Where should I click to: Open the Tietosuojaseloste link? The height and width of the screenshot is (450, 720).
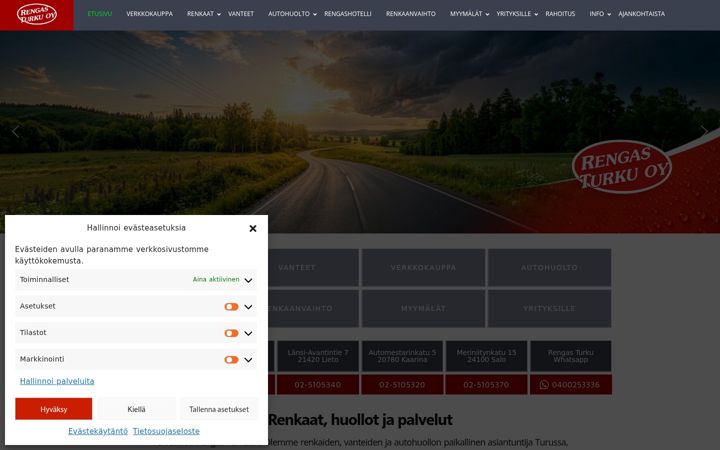click(x=166, y=431)
